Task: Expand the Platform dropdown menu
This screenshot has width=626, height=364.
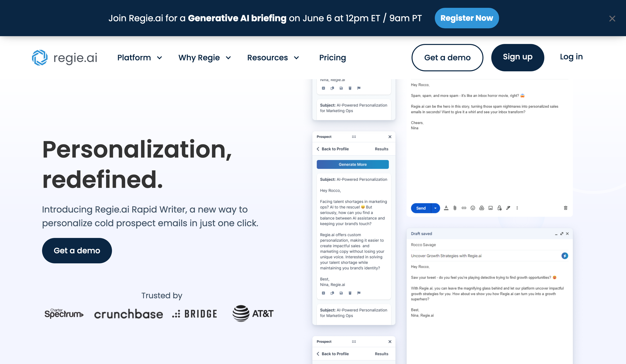Action: tap(140, 58)
